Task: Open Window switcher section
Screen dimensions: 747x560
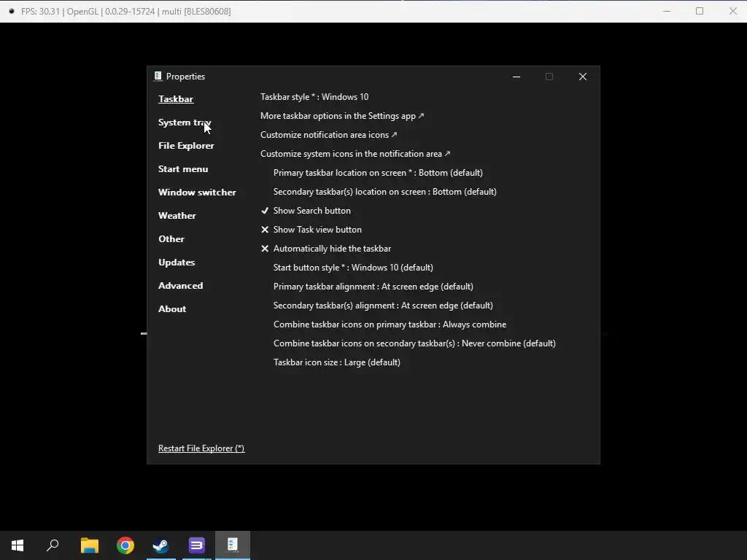Action: (197, 192)
